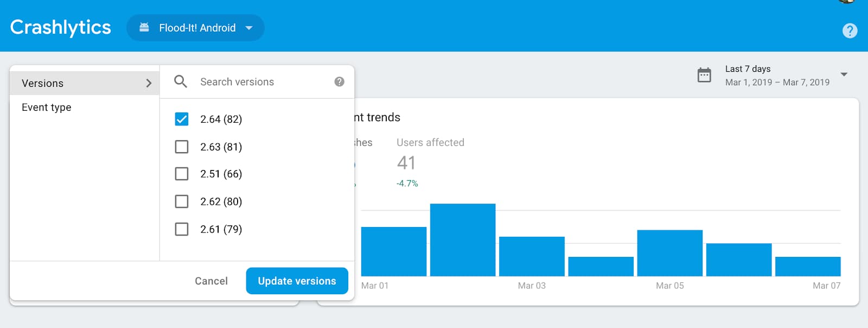Click the Mar 1, 2019 – Mar 7, 2019 text
The image size is (868, 328).
[x=777, y=83]
